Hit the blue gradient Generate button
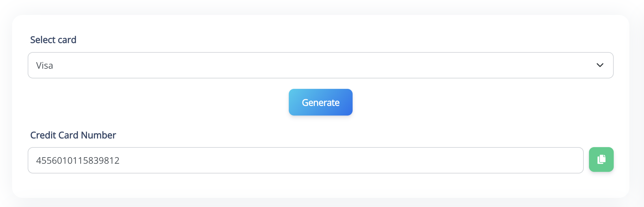Image resolution: width=644 pixels, height=207 pixels. [x=320, y=102]
